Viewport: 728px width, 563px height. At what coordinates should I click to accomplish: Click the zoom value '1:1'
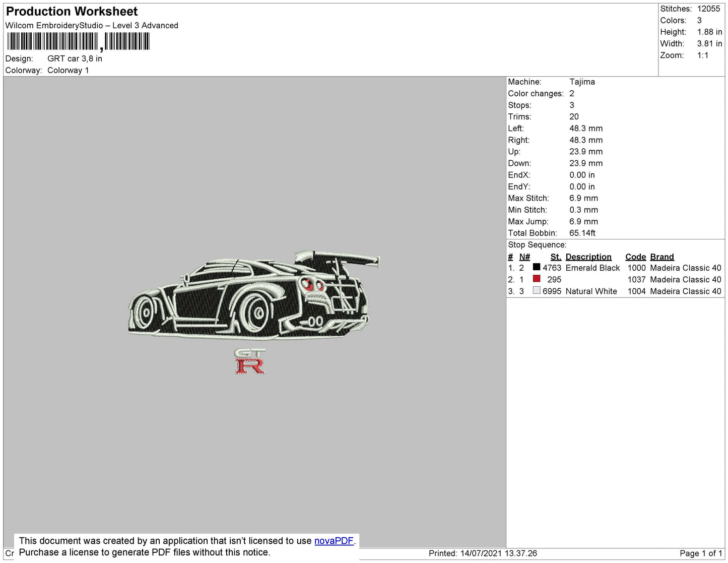[x=703, y=55]
